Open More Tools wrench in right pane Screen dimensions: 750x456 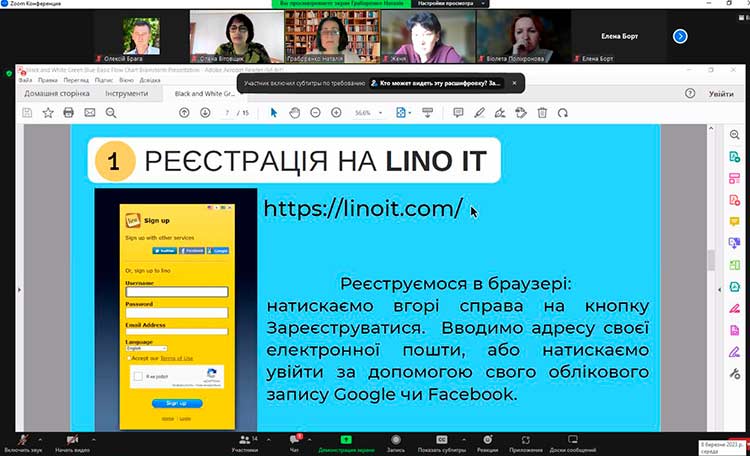[x=735, y=373]
